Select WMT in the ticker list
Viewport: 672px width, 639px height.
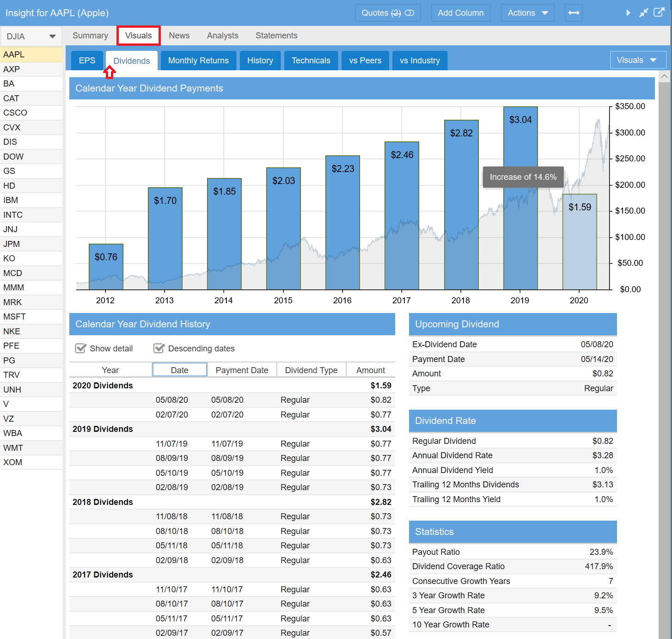31,448
